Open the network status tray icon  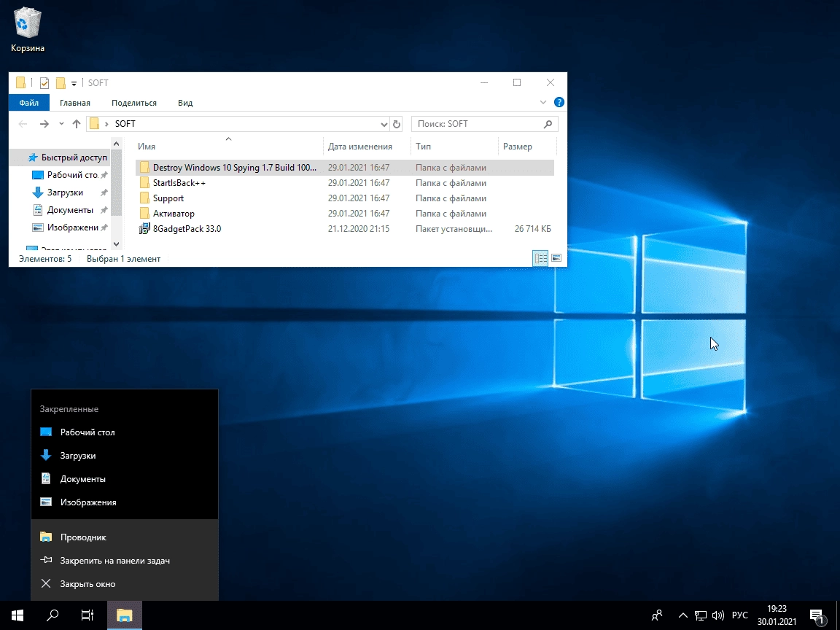[x=700, y=615]
